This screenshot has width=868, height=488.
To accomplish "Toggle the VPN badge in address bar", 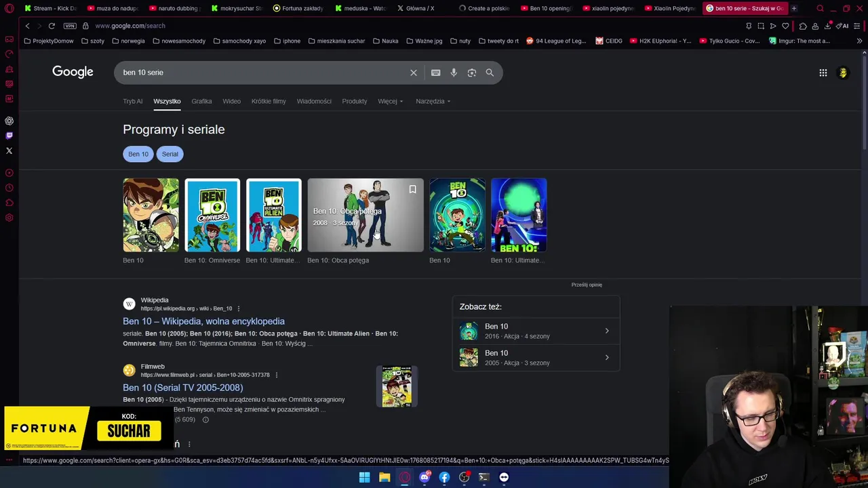I will (x=70, y=26).
